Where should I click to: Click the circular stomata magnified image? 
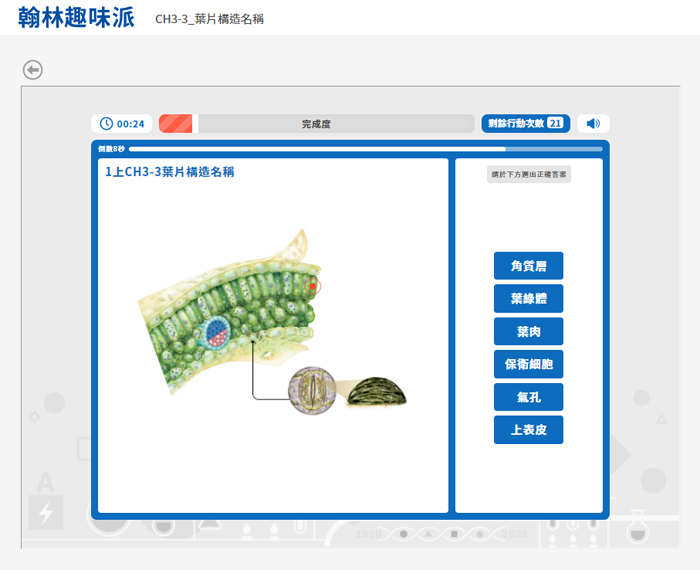pyautogui.click(x=307, y=390)
